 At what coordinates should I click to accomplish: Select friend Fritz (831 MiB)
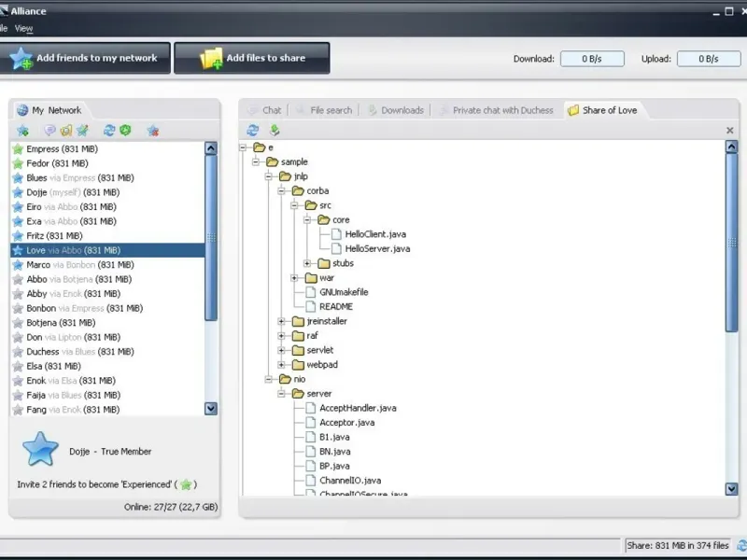(107, 236)
